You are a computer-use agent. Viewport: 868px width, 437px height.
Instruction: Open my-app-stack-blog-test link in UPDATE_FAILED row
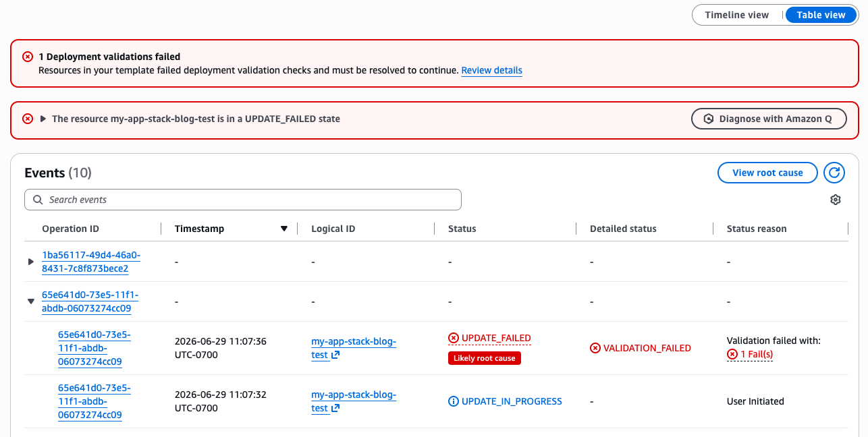tap(354, 348)
